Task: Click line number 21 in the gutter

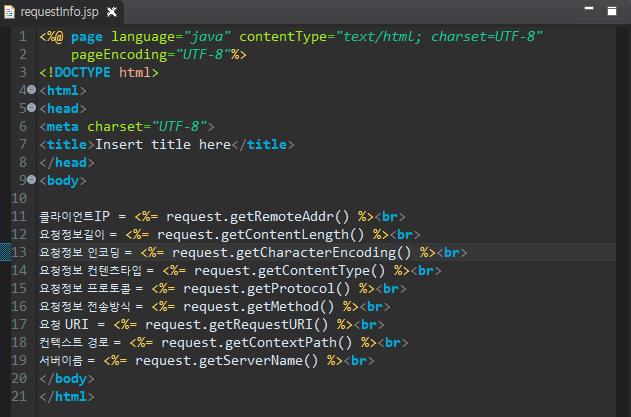Action: pos(19,396)
